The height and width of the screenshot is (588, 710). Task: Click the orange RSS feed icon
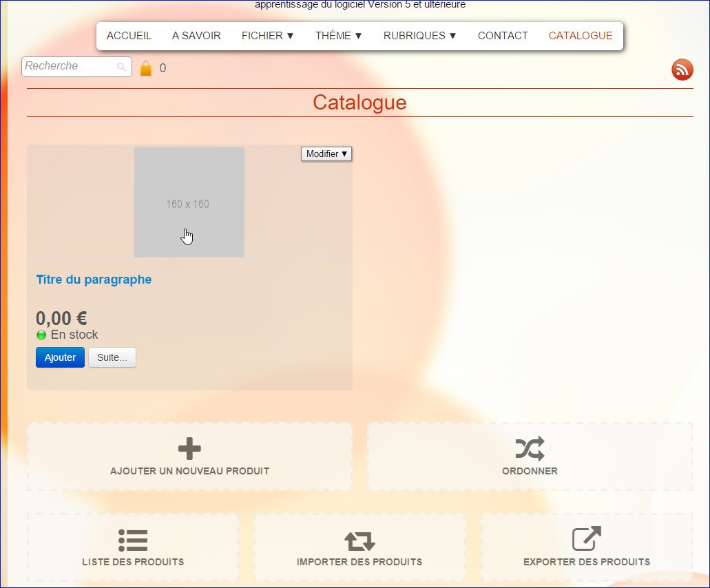[682, 70]
